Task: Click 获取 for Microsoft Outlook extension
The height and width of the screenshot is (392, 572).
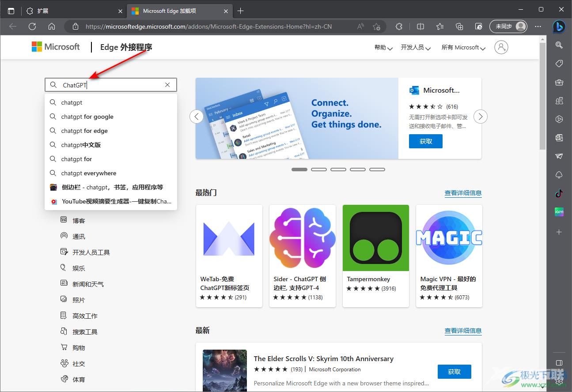Action: pyautogui.click(x=426, y=141)
